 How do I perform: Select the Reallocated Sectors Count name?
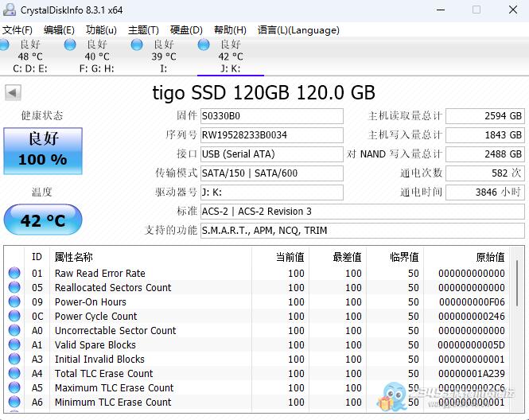point(113,288)
